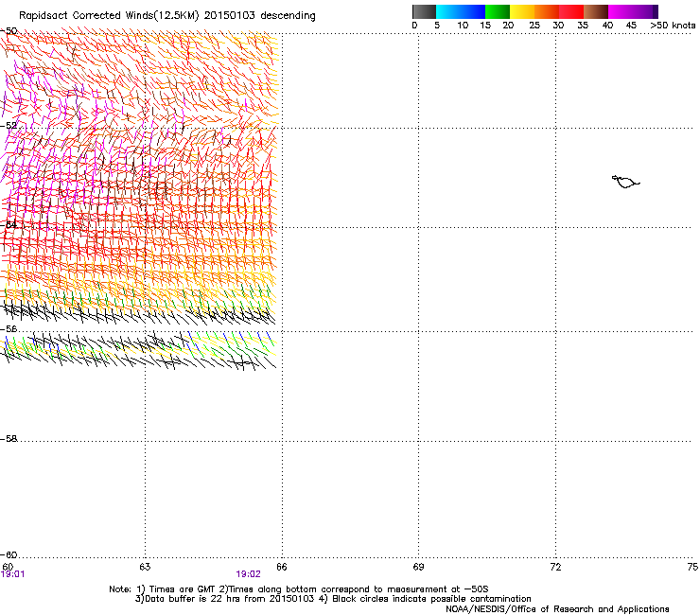Click the purple 19:02 time stamp
This screenshot has height=615, width=700.
point(248,574)
